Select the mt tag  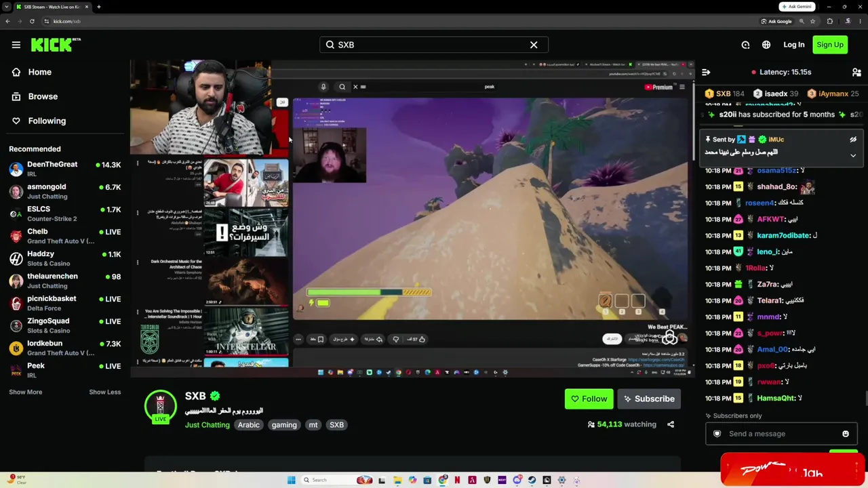point(313,425)
